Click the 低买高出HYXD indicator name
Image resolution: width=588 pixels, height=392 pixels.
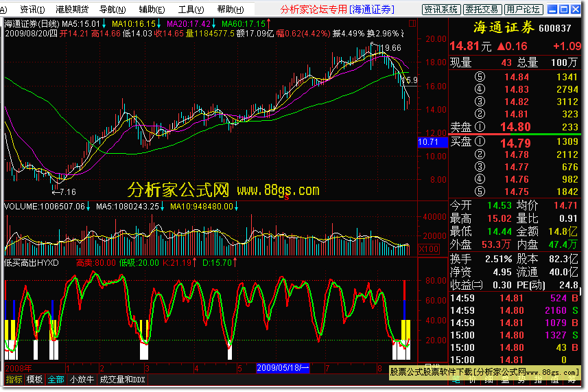click(31, 263)
